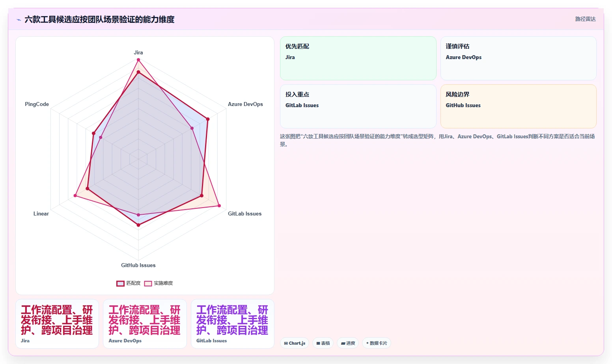Click the 进度 tag chip
Viewport: 612px width, 364px height.
coord(348,343)
